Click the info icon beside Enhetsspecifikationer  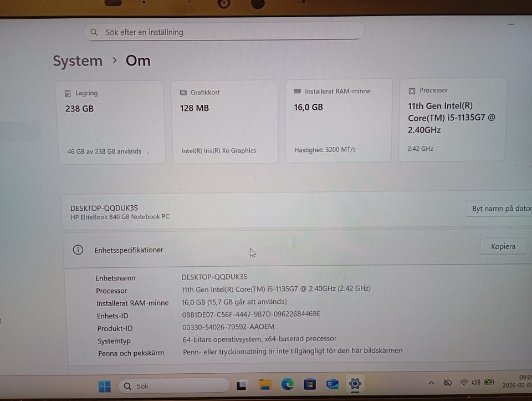pyautogui.click(x=78, y=250)
